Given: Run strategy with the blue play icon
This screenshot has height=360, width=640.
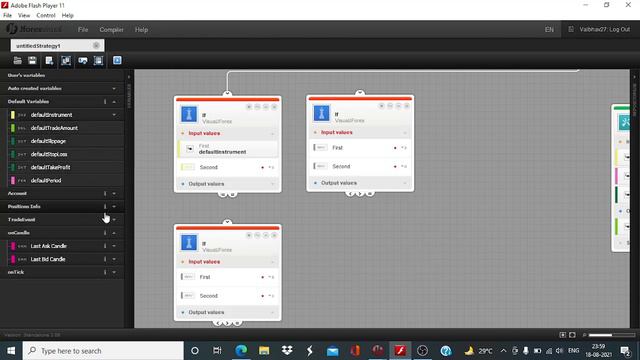Looking at the screenshot, I should (117, 60).
